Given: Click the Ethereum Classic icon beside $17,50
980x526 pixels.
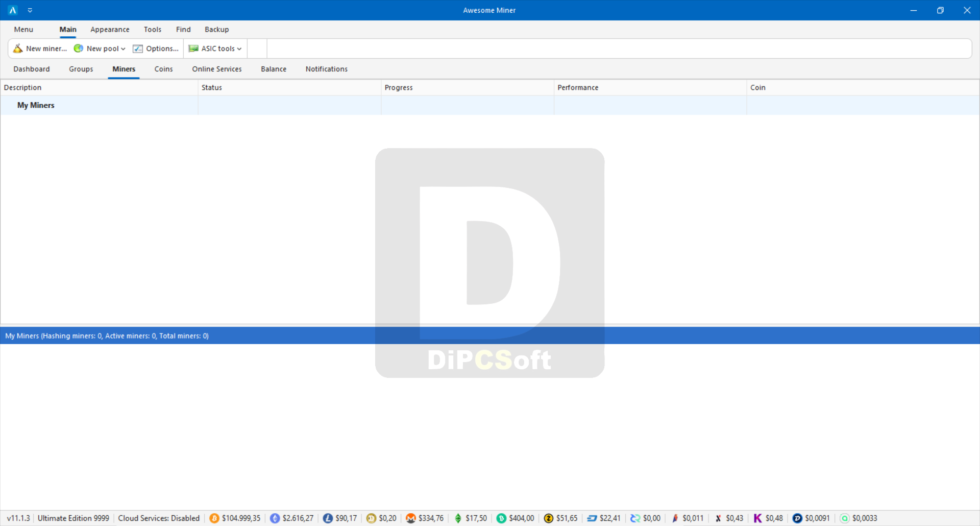Looking at the screenshot, I should (x=458, y=518).
